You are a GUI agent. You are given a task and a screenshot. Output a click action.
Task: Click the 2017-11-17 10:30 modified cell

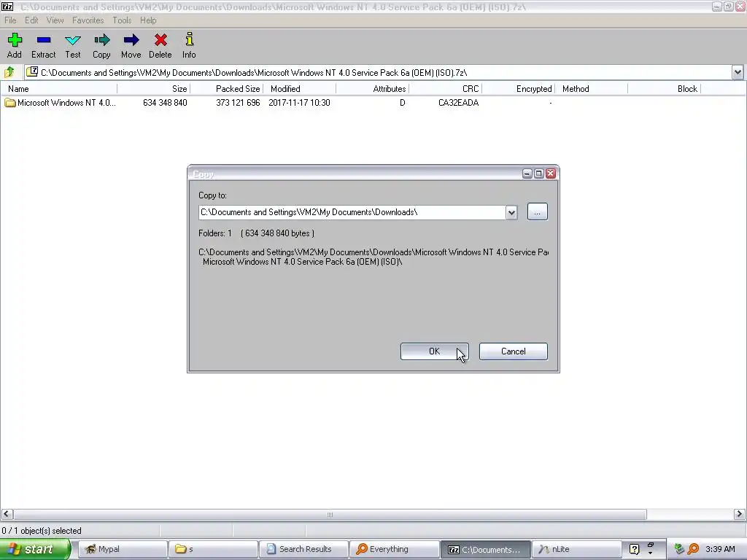click(299, 102)
